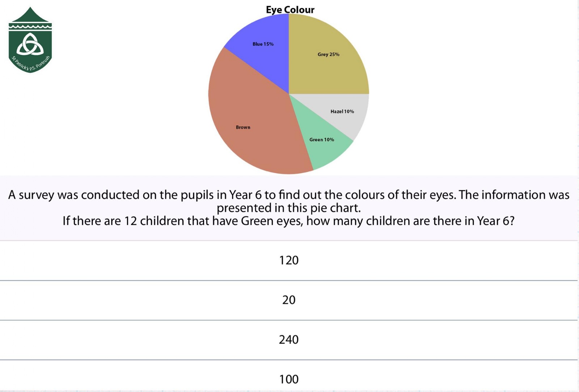Click the 'Green 10%' label text
This screenshot has height=392, width=579.
click(x=321, y=140)
